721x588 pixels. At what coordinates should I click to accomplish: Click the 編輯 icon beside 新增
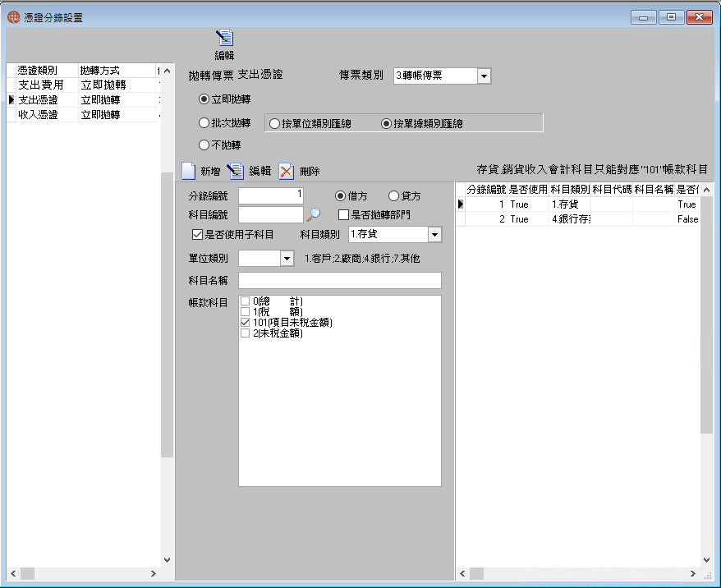pyautogui.click(x=236, y=171)
